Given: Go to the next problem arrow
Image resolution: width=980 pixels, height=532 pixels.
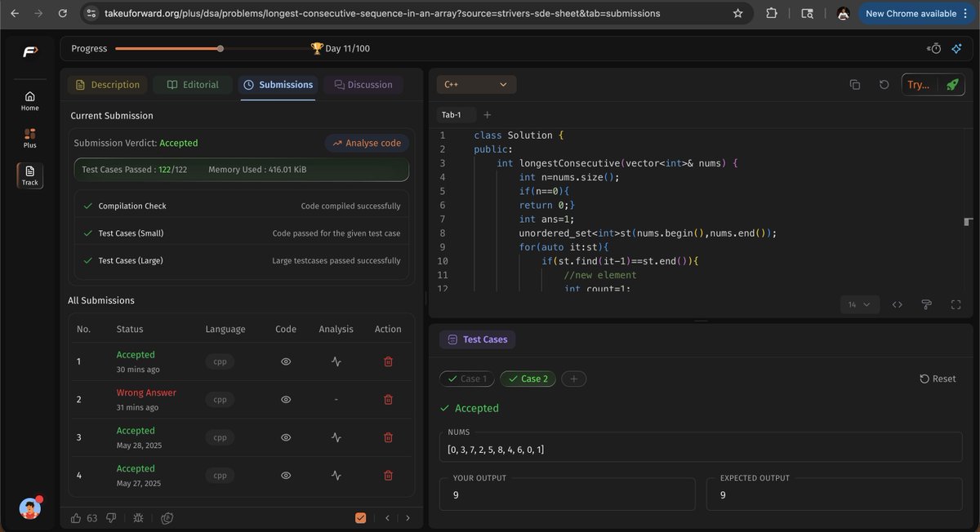Looking at the screenshot, I should [x=408, y=517].
